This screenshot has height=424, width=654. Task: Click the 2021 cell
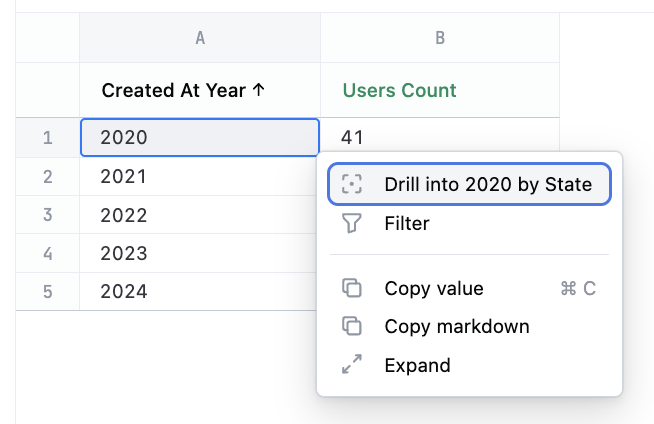[200, 176]
